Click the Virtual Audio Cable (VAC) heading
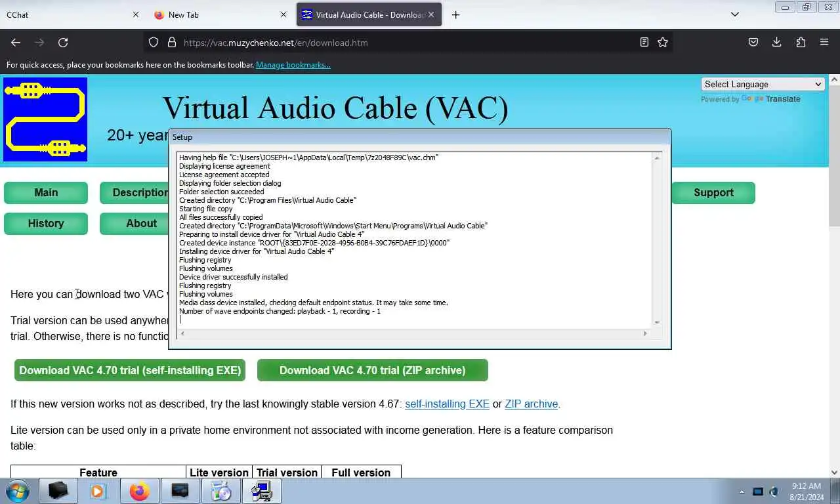The height and width of the screenshot is (504, 840). click(335, 108)
